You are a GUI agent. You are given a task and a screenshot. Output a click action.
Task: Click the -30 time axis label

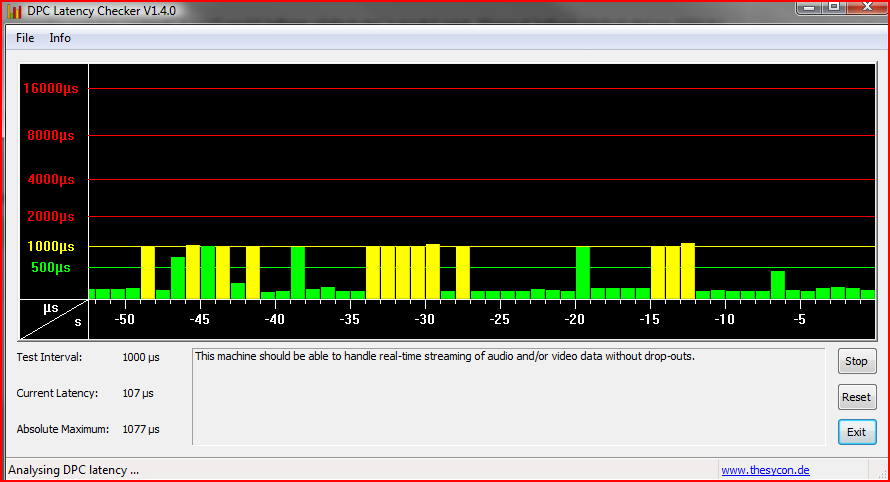424,320
